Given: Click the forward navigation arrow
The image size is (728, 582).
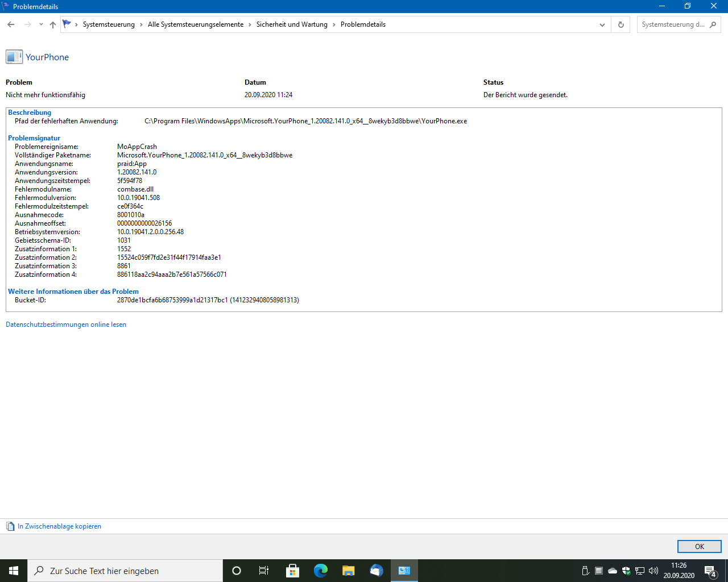Looking at the screenshot, I should [x=27, y=24].
